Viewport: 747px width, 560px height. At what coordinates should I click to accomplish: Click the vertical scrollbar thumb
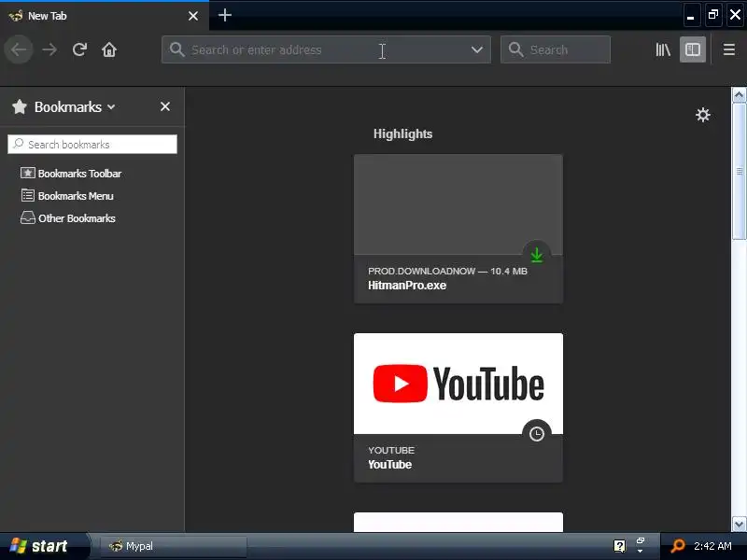pyautogui.click(x=739, y=172)
